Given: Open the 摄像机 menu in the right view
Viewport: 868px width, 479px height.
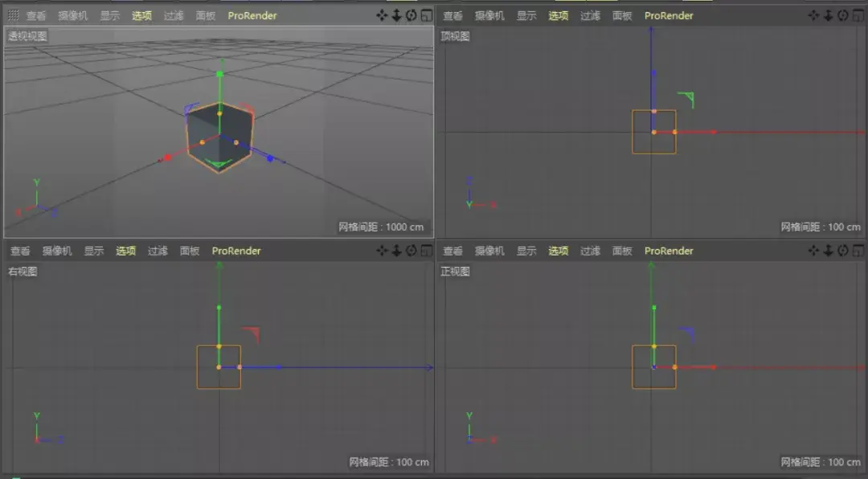Looking at the screenshot, I should click(57, 251).
